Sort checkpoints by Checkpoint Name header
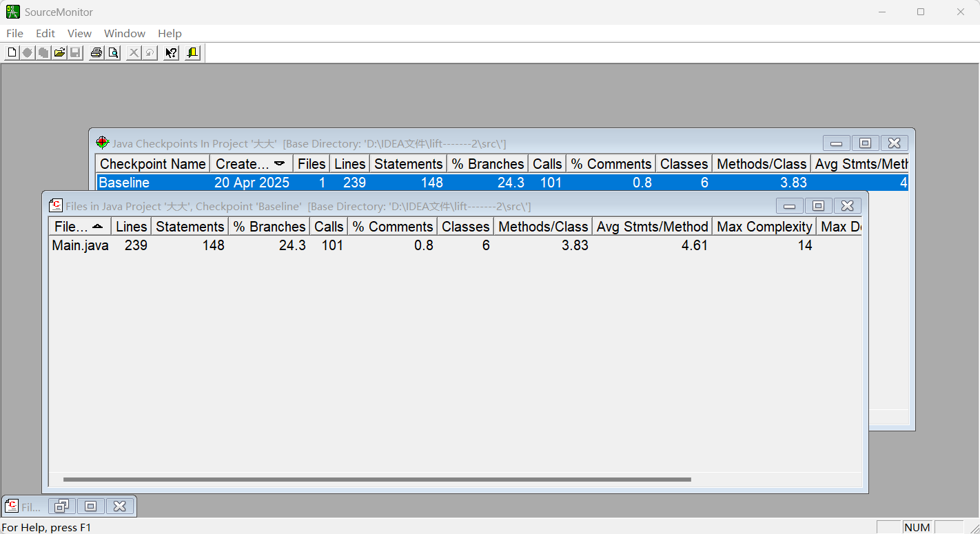The image size is (980, 534). tap(153, 164)
